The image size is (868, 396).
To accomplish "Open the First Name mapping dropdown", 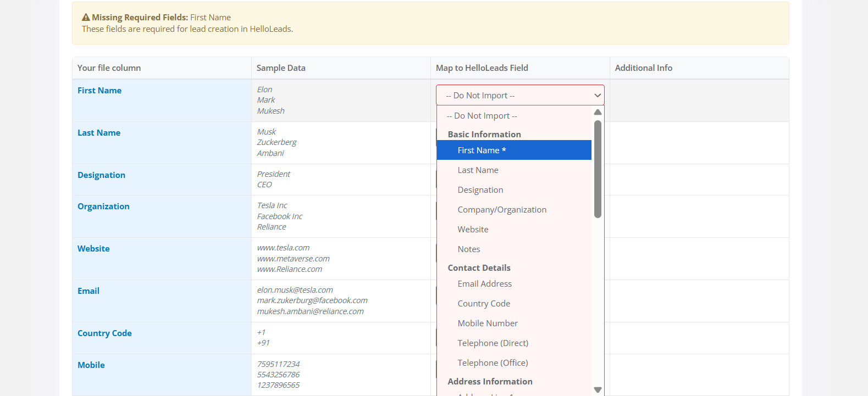I will point(519,95).
